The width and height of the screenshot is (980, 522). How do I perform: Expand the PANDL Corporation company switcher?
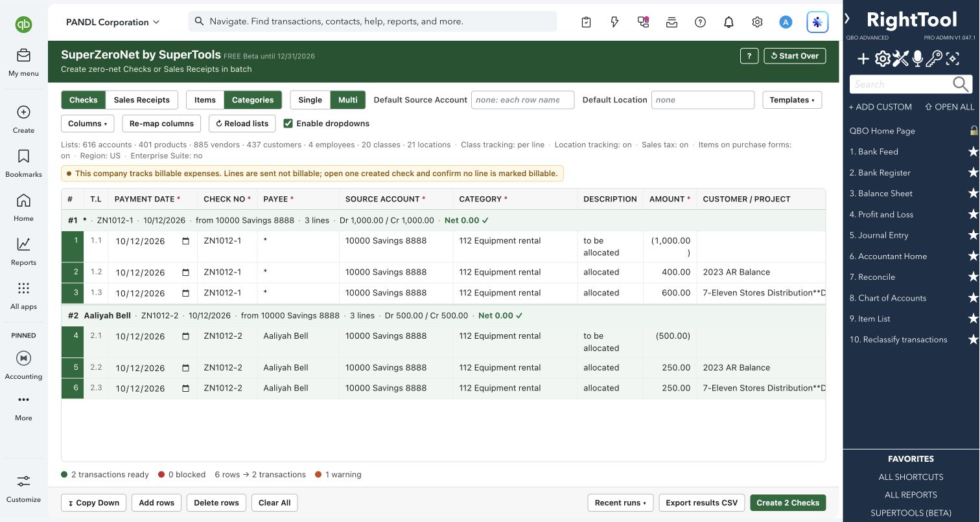coord(112,22)
